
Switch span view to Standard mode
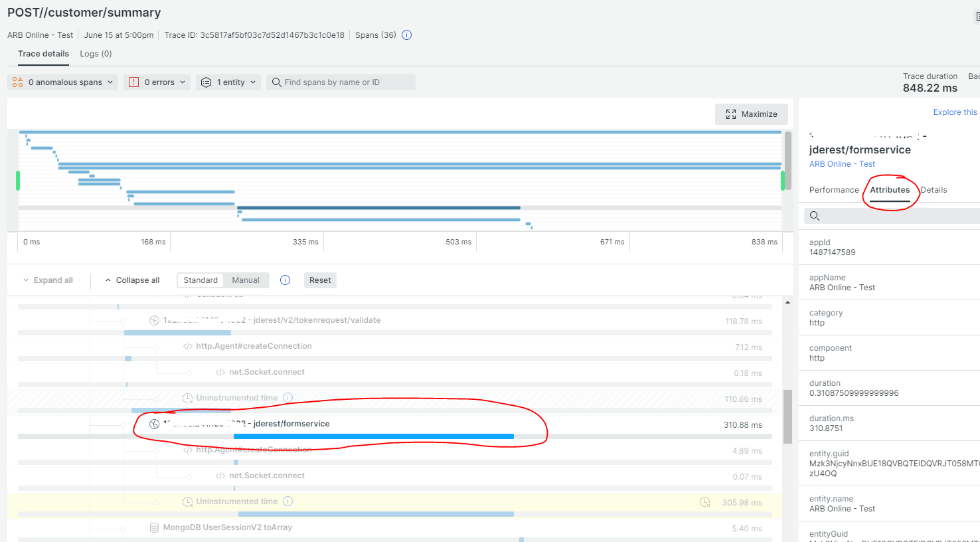pyautogui.click(x=201, y=280)
